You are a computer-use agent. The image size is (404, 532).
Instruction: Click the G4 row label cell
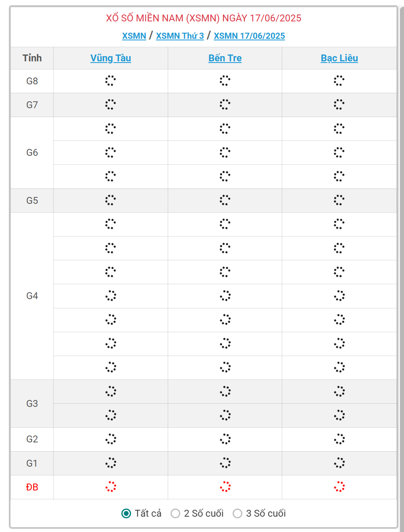[32, 296]
